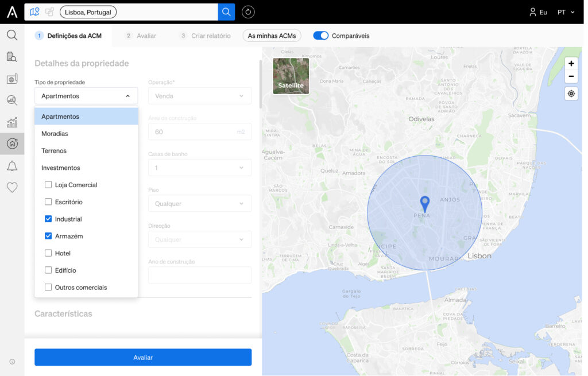Select the bar chart statistics sidebar icon
Screen dimensions: 588x376
click(12, 122)
